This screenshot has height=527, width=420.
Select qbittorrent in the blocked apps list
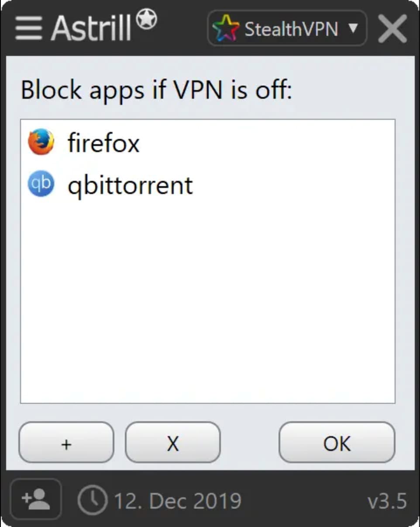[130, 185]
